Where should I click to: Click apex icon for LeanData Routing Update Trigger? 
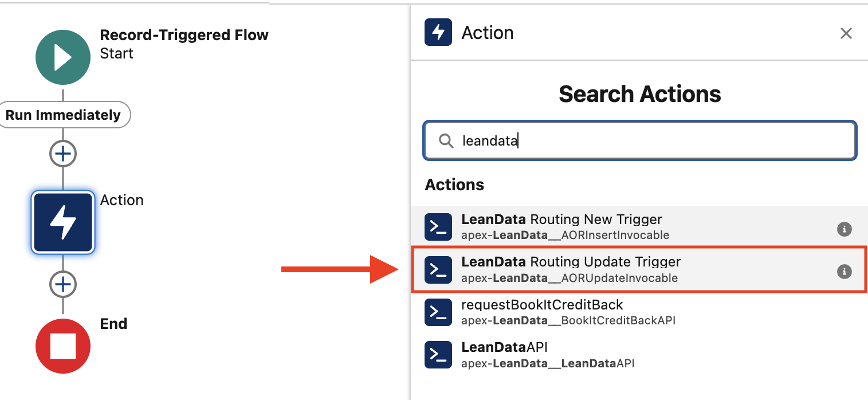pos(438,269)
